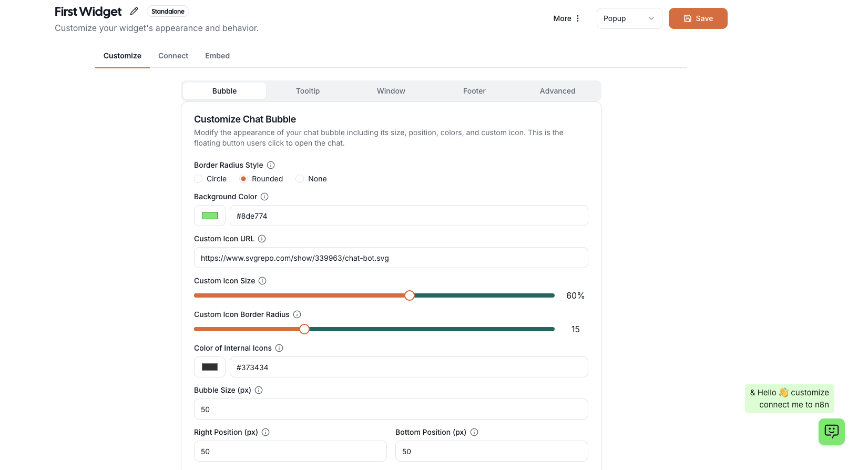Click info icon beside Color of Internal Icons
This screenshot has width=868, height=470.
pos(279,348)
